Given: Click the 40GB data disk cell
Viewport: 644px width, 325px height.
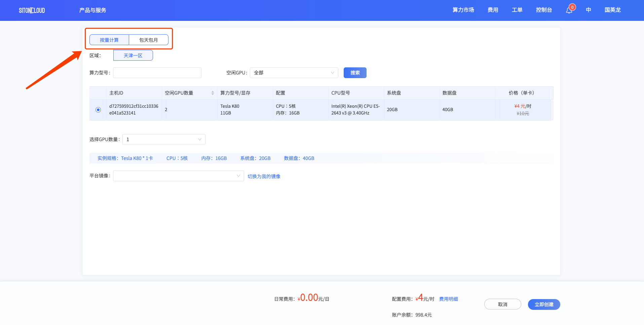Looking at the screenshot, I should [x=467, y=110].
